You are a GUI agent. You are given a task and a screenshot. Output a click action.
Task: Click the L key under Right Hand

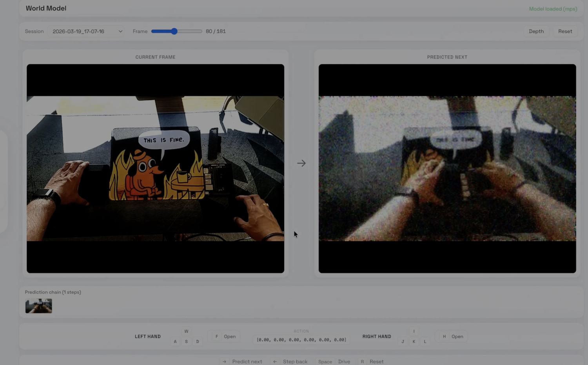point(425,342)
